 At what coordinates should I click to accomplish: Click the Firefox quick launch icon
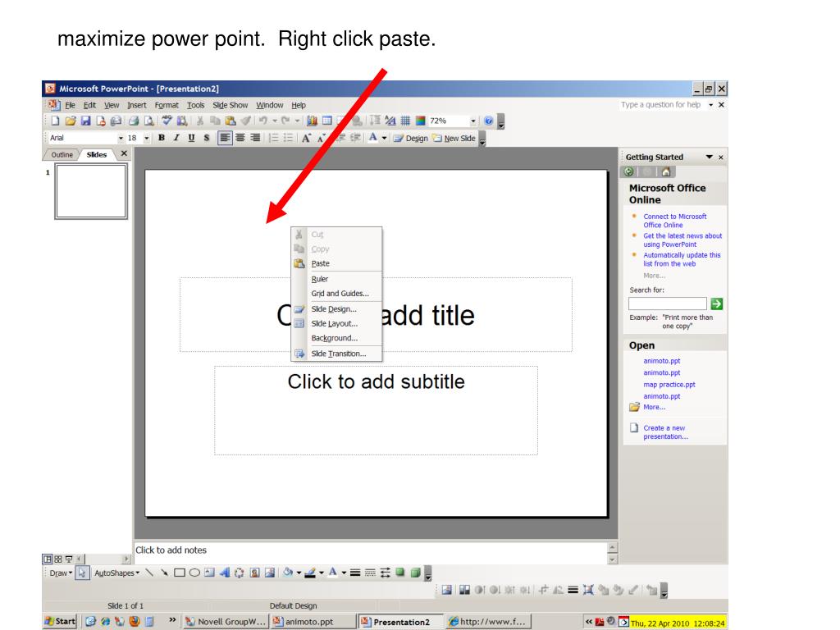[135, 622]
